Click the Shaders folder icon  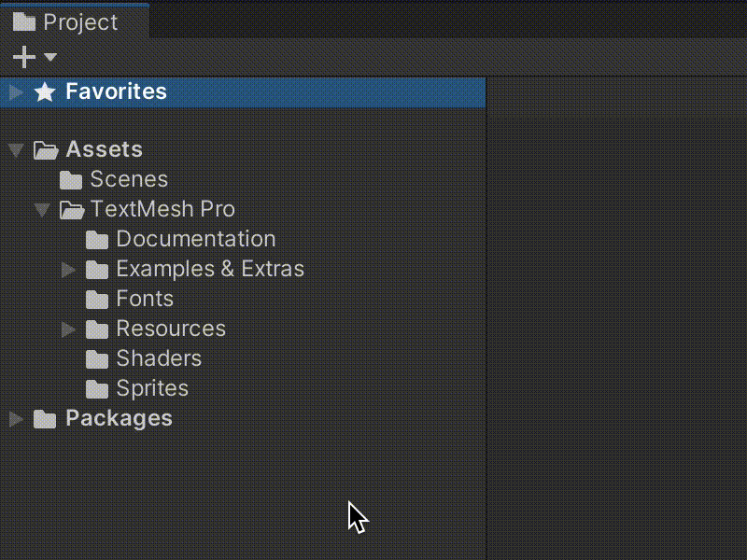tap(97, 358)
